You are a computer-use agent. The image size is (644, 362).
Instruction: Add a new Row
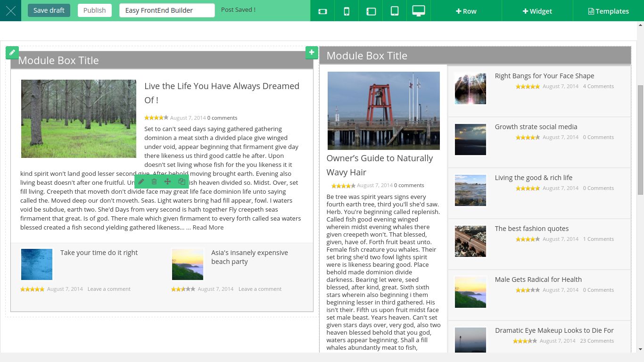coord(466,11)
